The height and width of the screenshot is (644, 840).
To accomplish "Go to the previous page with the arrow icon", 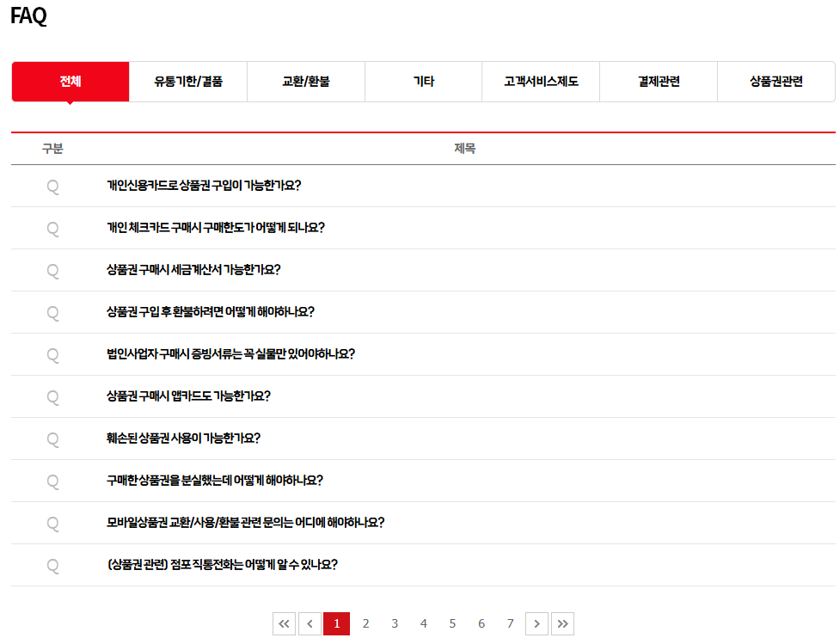I will [x=310, y=623].
